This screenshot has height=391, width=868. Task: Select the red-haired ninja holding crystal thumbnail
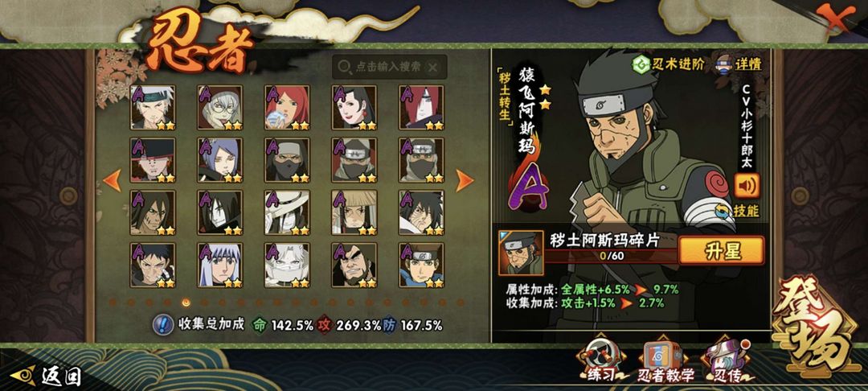click(287, 108)
